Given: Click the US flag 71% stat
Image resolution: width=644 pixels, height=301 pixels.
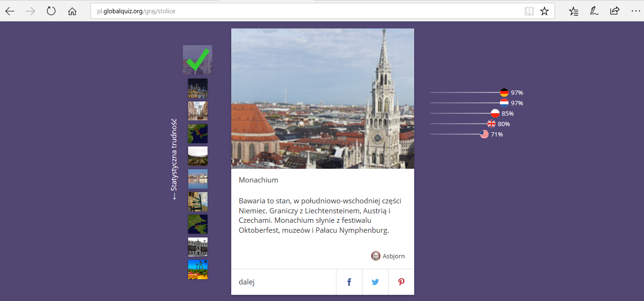Looking at the screenshot, I should [x=484, y=134].
